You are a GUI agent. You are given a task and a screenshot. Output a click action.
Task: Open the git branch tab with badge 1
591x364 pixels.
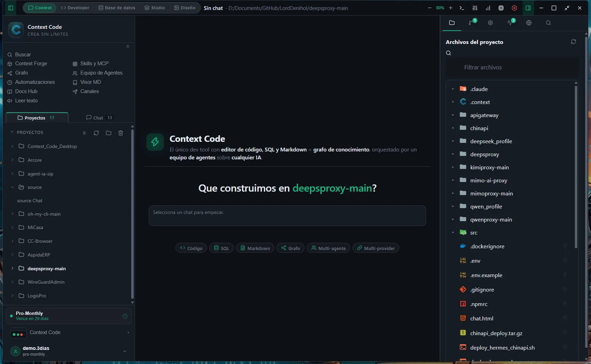472,23
